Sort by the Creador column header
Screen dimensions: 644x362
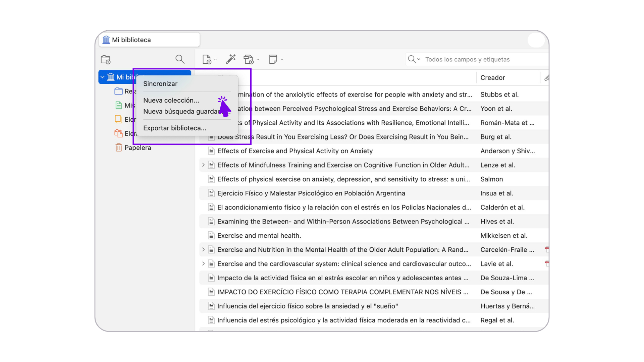tap(492, 78)
